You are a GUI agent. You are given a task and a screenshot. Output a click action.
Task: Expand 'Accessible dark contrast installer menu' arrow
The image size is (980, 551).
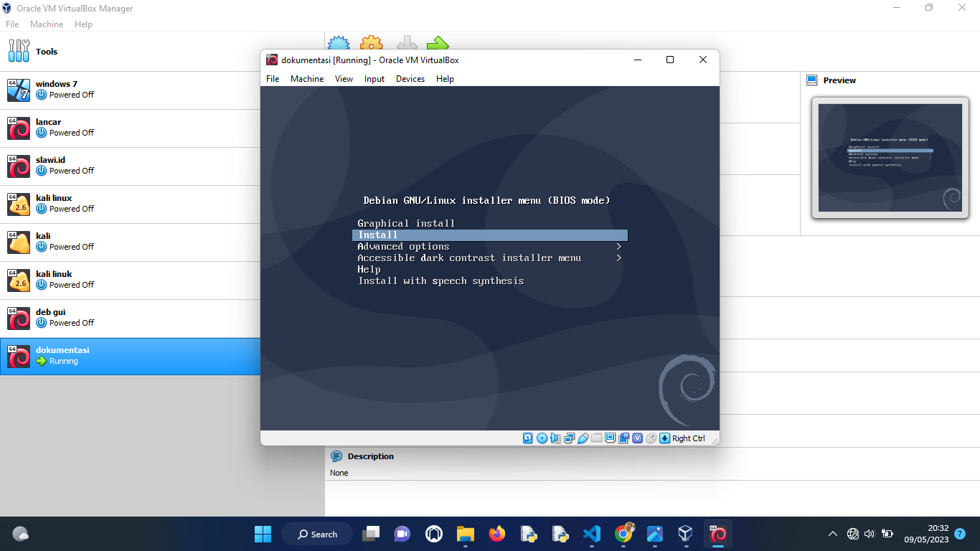point(619,258)
